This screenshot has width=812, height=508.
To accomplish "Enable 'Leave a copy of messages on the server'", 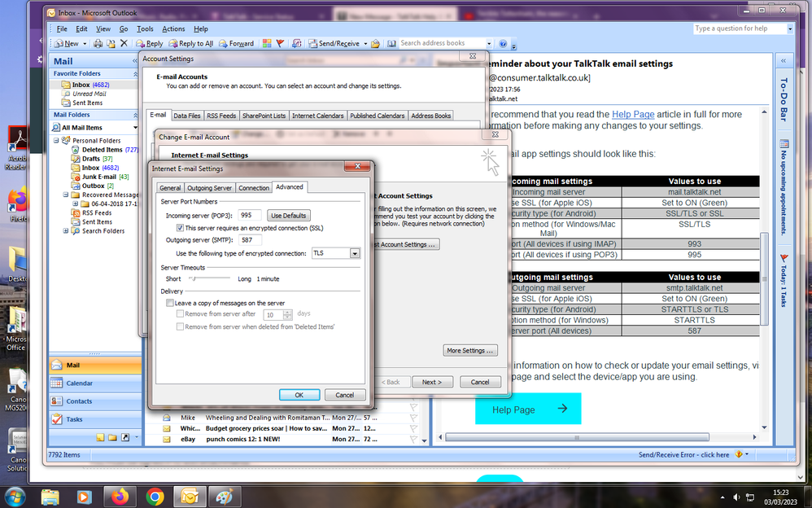I will (169, 303).
